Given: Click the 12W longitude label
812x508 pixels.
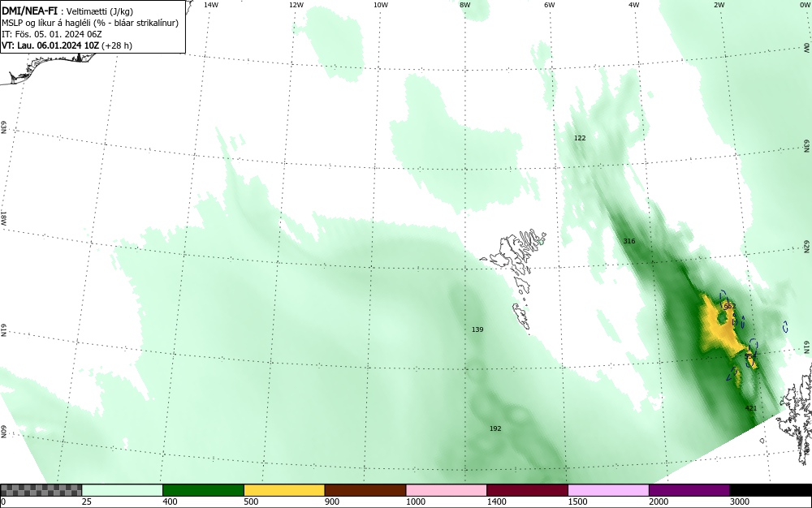Looking at the screenshot, I should pyautogui.click(x=296, y=5).
